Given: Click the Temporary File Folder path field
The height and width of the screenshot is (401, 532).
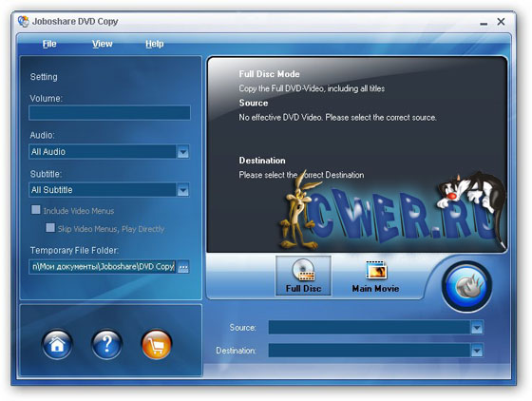Looking at the screenshot, I should tap(103, 267).
